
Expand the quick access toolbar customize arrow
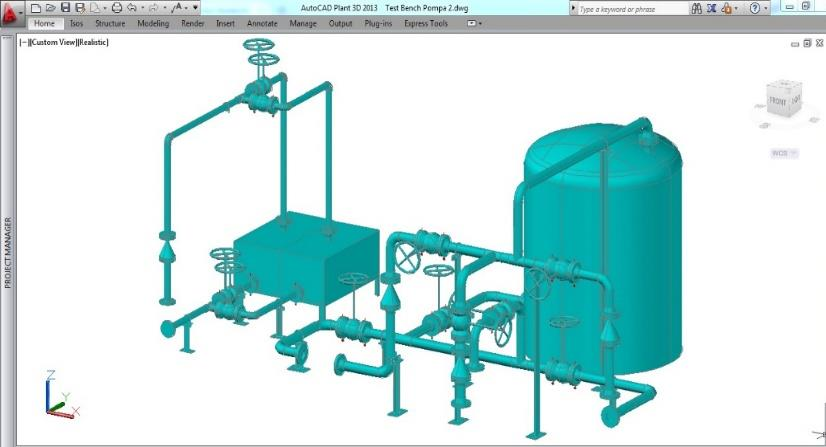[196, 7]
